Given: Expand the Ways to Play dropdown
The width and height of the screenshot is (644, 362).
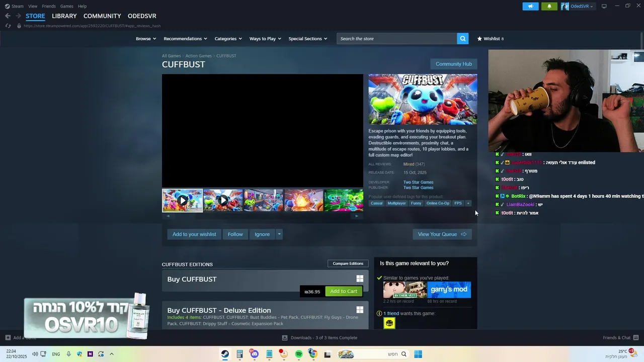Looking at the screenshot, I should (x=265, y=39).
